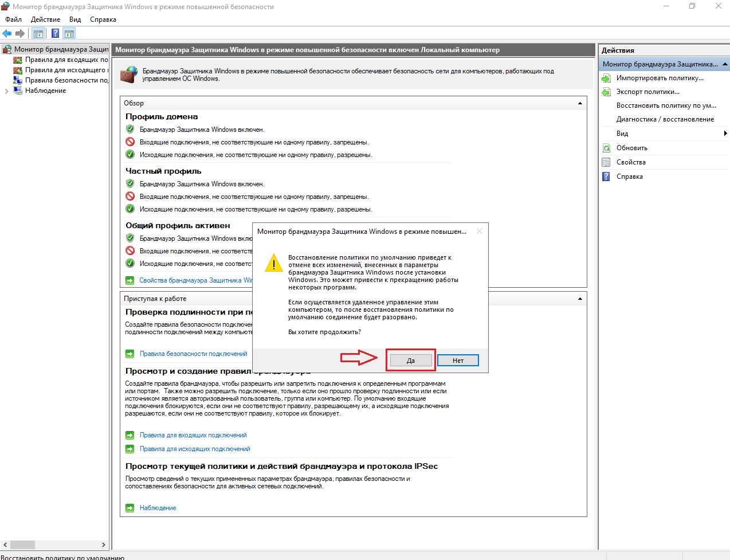Select Экспорт политики action

pyautogui.click(x=648, y=92)
